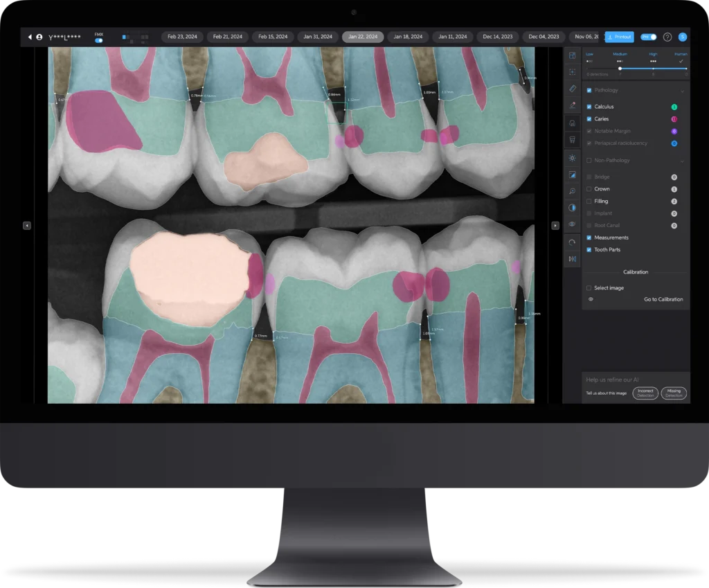709x588 pixels.
Task: Click the High point on the sensitivity slider
Action: point(653,69)
